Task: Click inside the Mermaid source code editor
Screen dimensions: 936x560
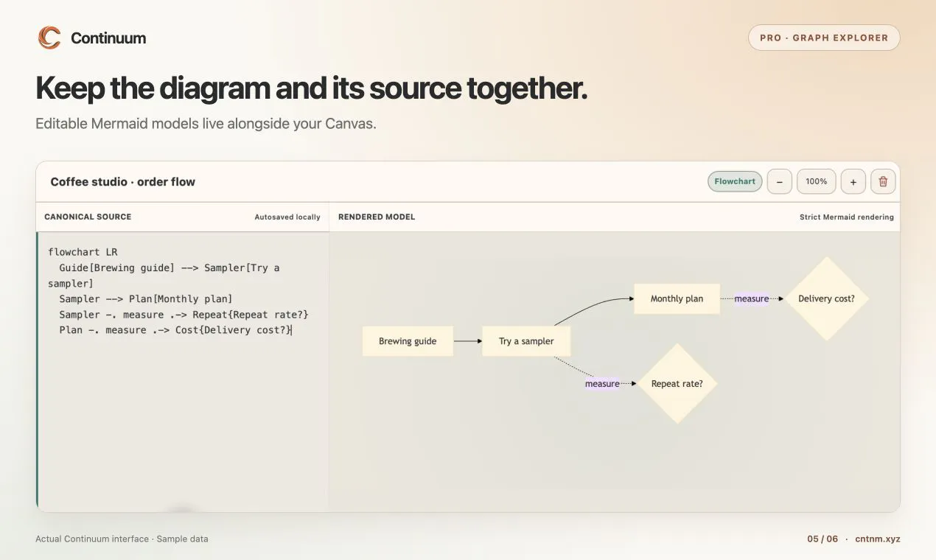Action: (x=183, y=371)
